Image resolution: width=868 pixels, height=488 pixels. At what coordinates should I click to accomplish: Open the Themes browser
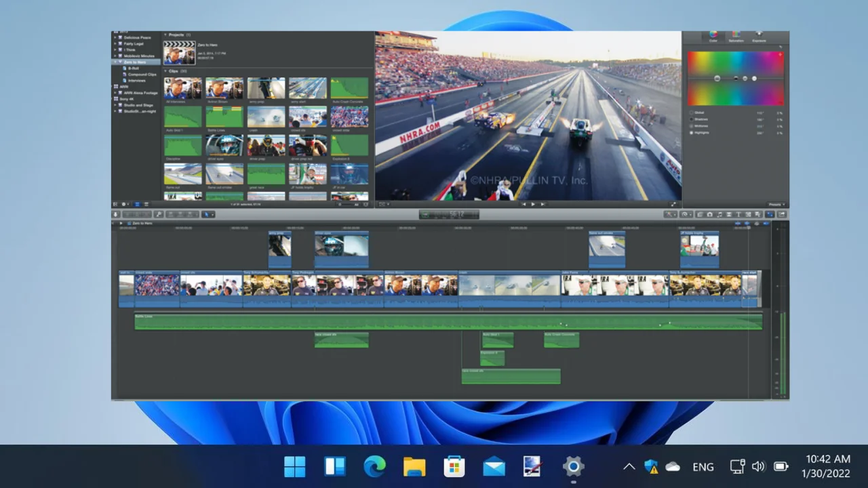(757, 214)
